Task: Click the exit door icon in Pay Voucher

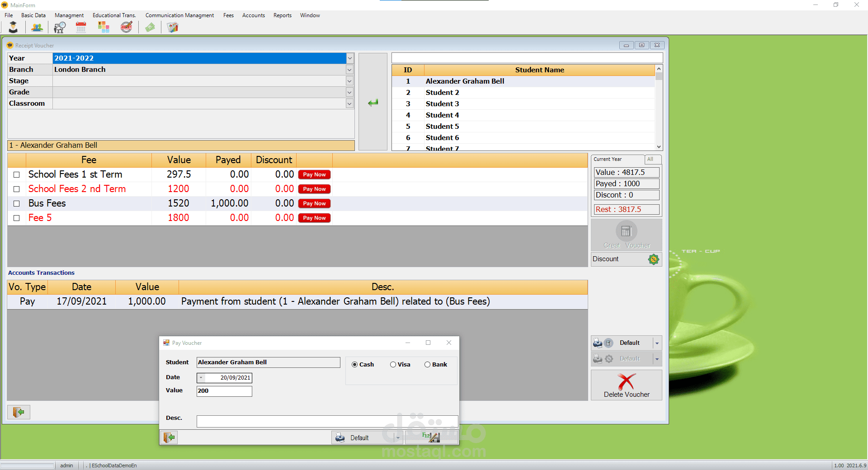Action: pos(169,437)
